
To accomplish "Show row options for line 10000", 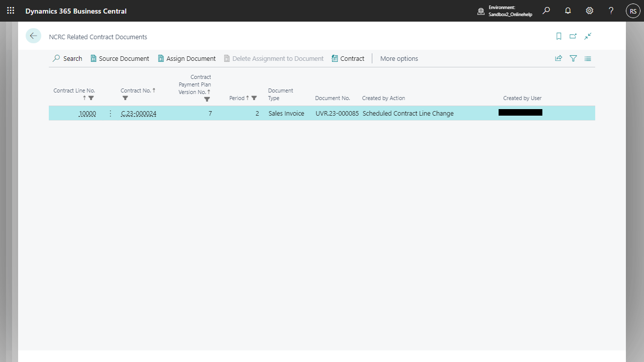I will tap(110, 114).
